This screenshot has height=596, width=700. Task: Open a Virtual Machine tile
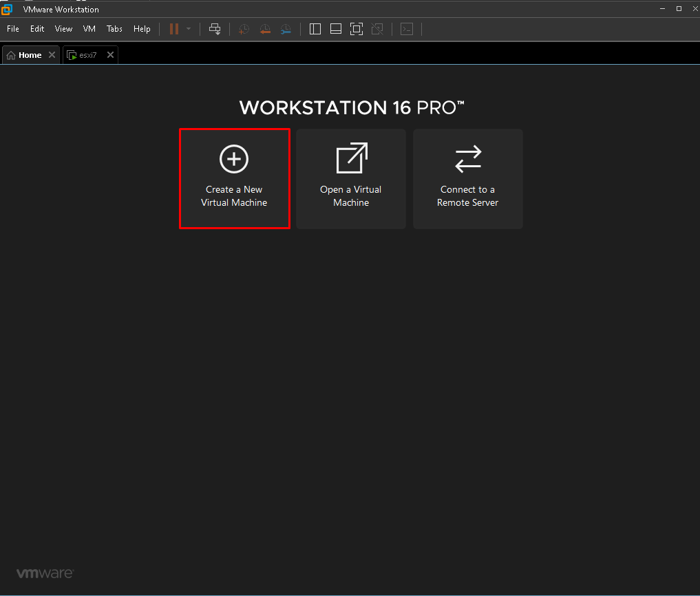click(350, 178)
